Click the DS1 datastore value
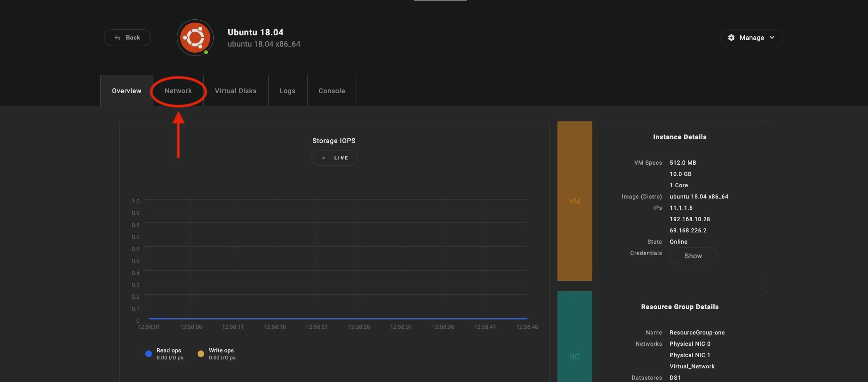868x382 pixels. [675, 378]
